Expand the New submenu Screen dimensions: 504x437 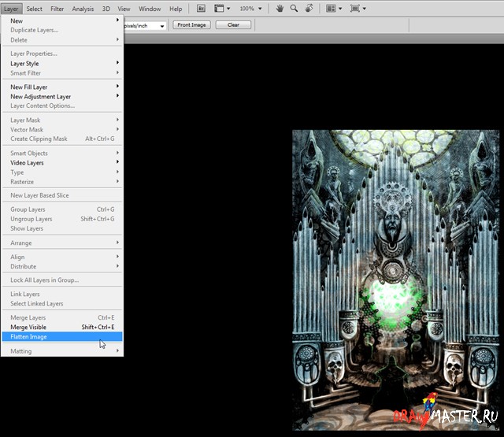62,21
